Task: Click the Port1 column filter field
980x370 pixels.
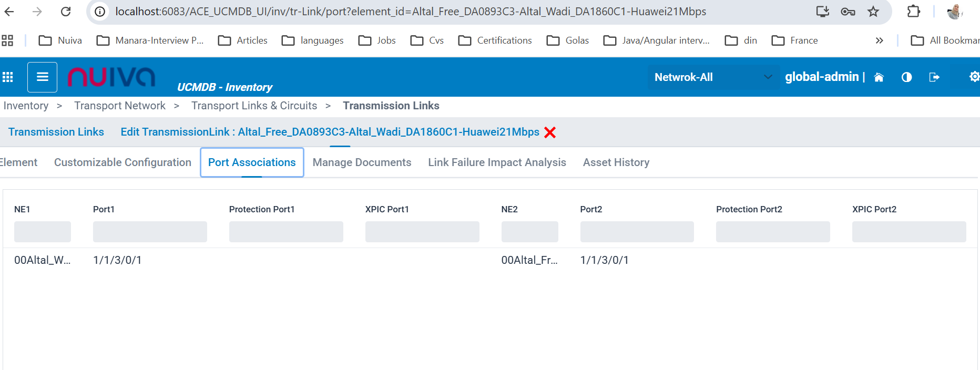Action: point(150,232)
